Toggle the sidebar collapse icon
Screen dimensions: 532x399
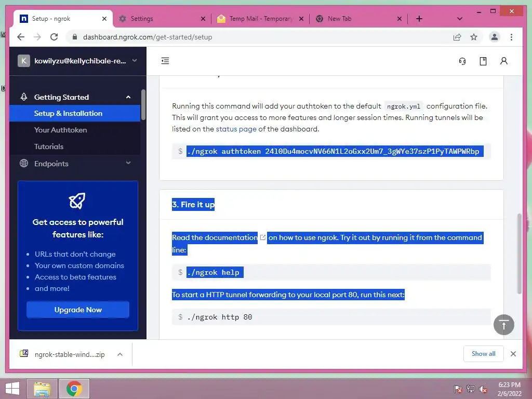click(165, 61)
